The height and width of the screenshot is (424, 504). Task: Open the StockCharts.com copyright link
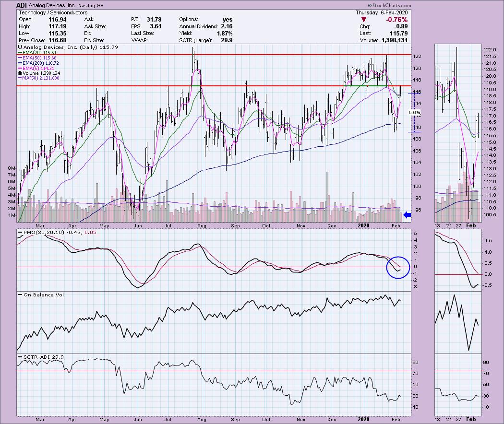(389, 5)
